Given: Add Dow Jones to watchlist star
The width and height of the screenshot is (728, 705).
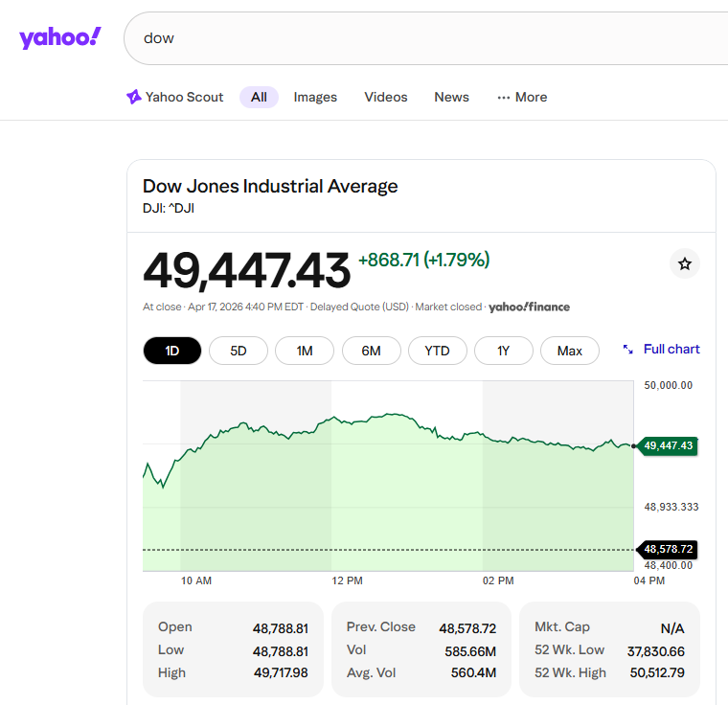Looking at the screenshot, I should (685, 263).
